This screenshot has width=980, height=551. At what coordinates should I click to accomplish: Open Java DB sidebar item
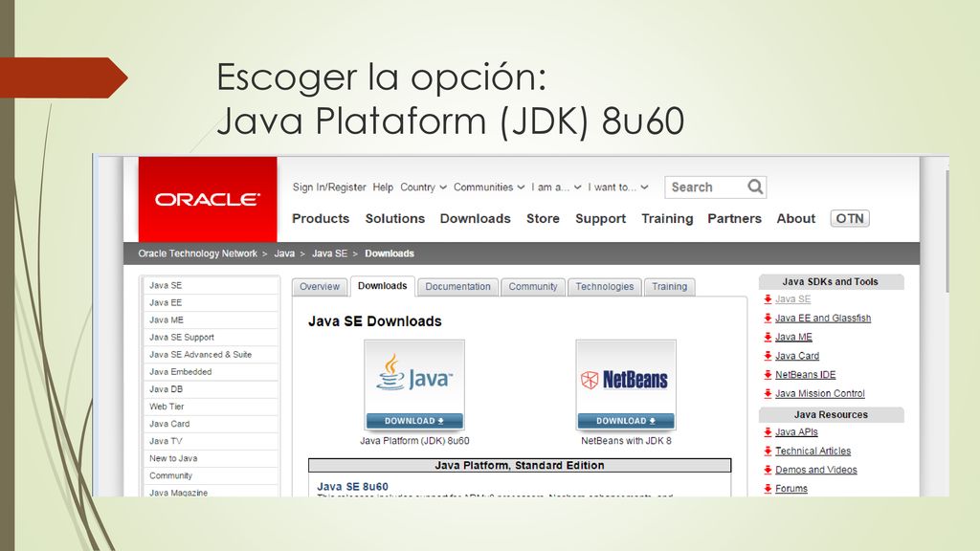point(211,388)
